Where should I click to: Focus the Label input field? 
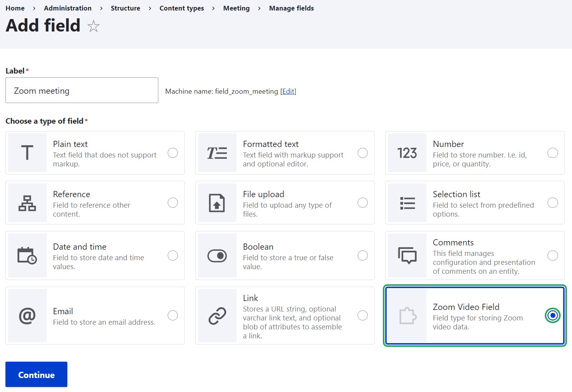(x=82, y=90)
